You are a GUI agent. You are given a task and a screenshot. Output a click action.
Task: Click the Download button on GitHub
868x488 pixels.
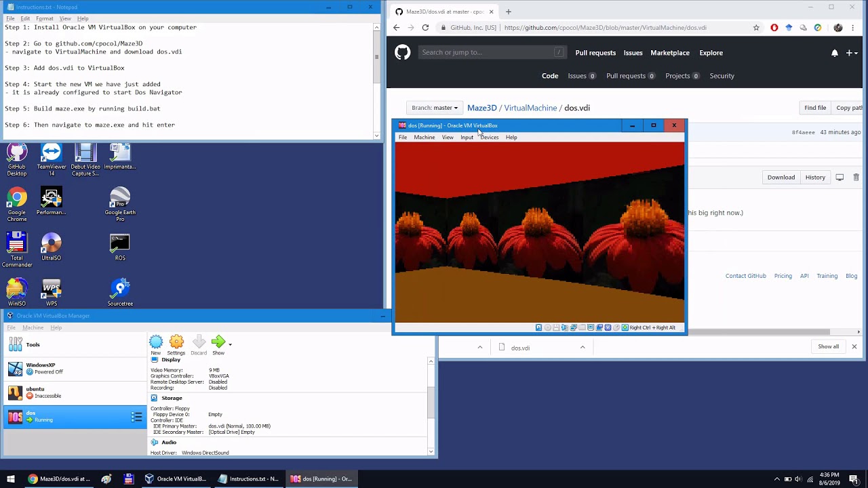point(781,178)
